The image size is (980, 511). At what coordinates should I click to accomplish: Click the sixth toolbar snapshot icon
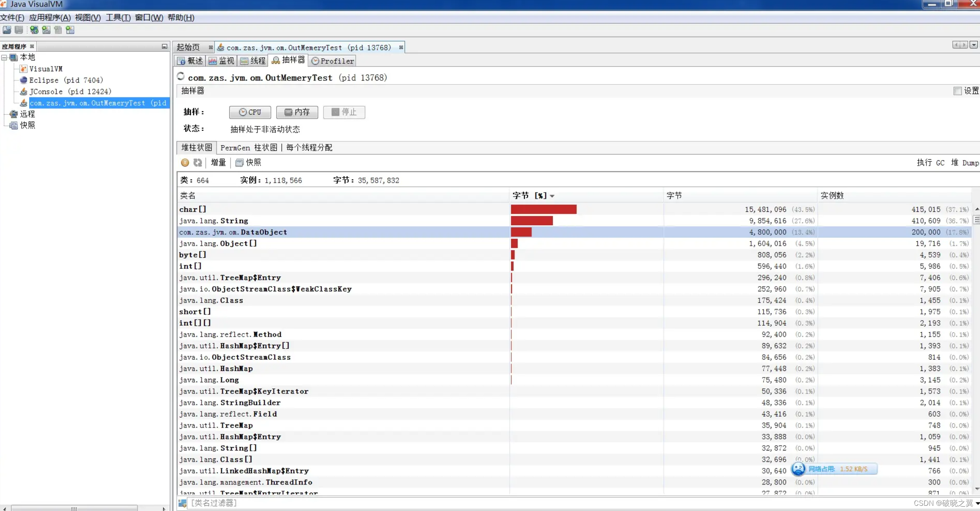coord(70,30)
